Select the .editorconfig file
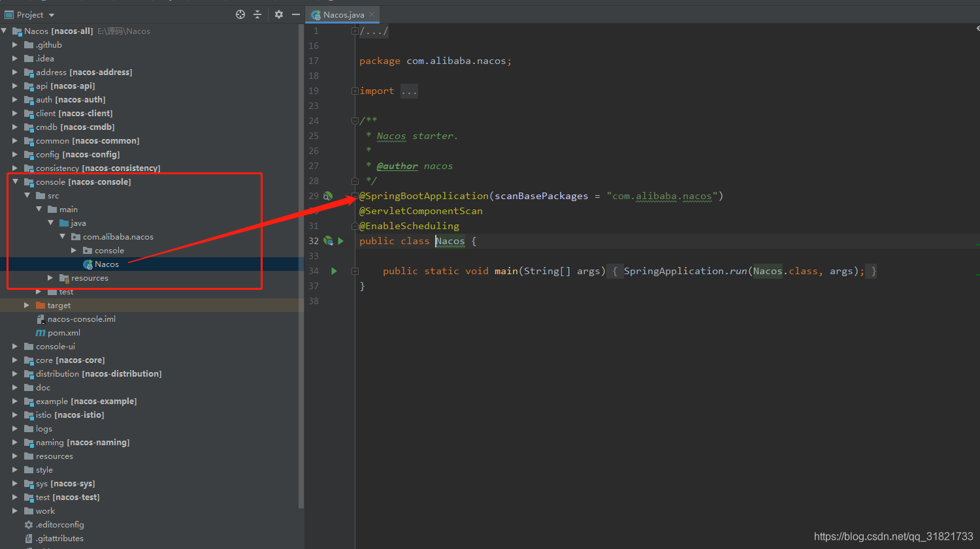 coord(59,525)
